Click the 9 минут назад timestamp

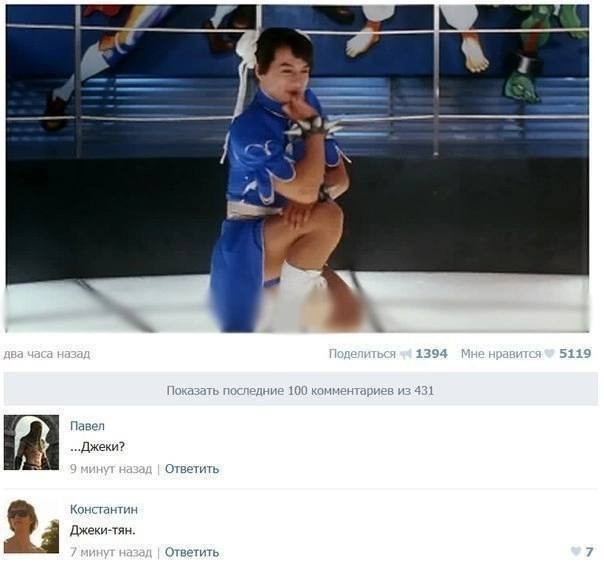point(111,469)
